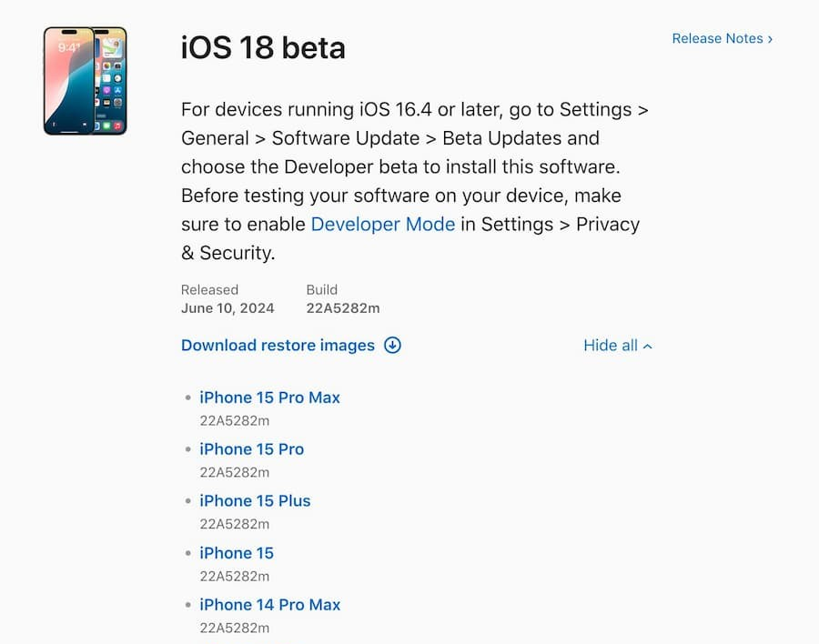Download iPhone 15 Plus restore image
The height and width of the screenshot is (644, 819).
pos(255,501)
